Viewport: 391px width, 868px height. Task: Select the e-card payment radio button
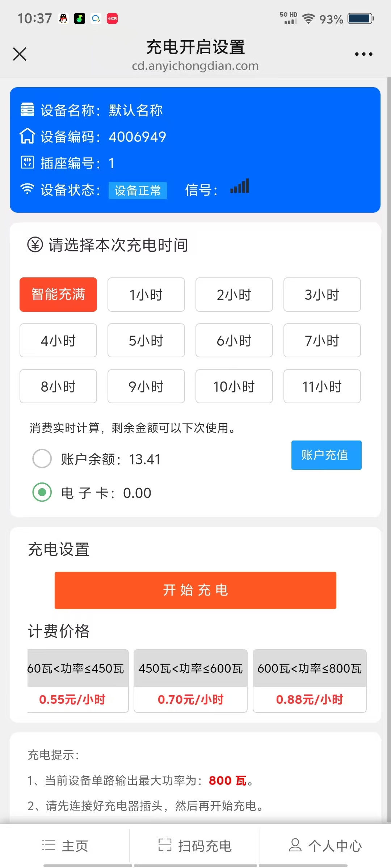pos(42,492)
